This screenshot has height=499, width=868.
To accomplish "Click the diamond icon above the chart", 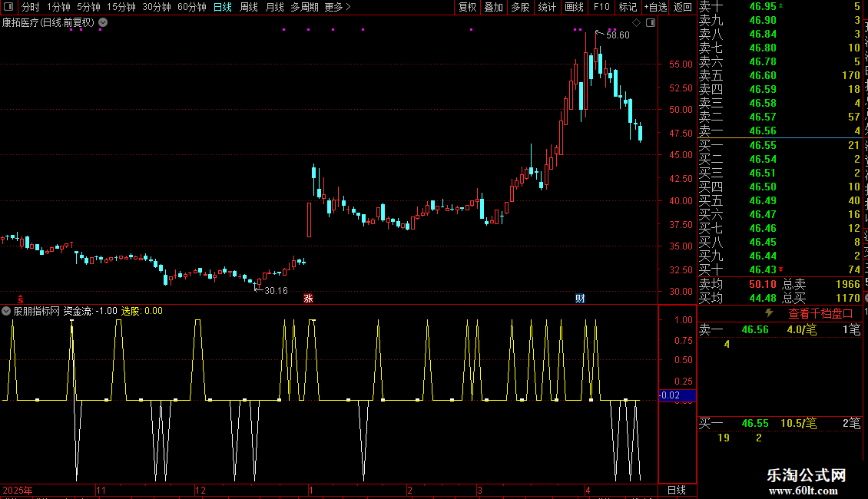I will tap(637, 23).
